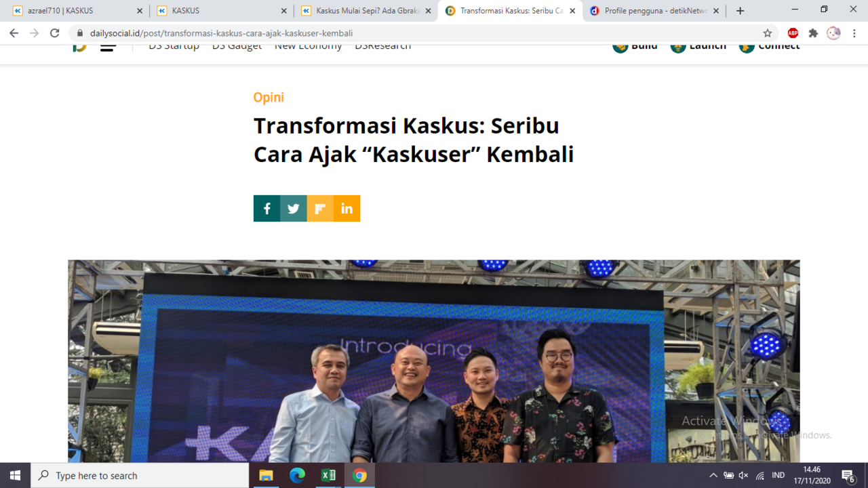Click the Launch link
Viewport: 868px width, 488px height.
click(x=698, y=47)
